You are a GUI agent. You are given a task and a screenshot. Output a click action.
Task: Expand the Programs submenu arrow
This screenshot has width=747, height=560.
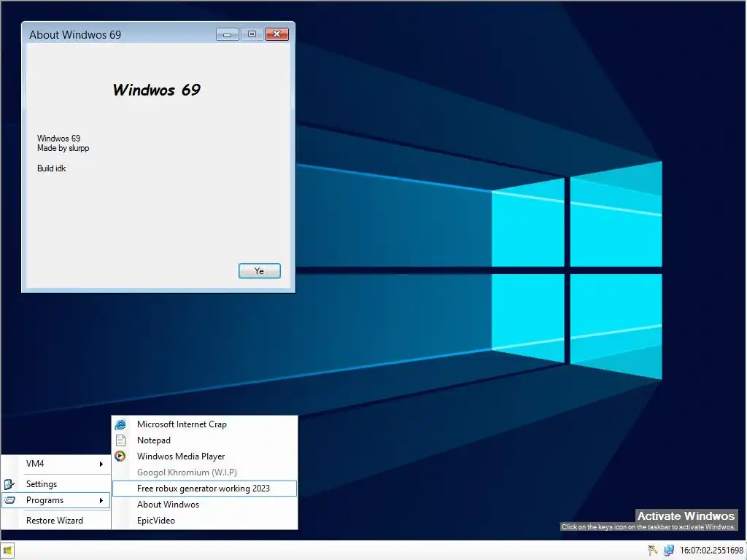pos(101,500)
